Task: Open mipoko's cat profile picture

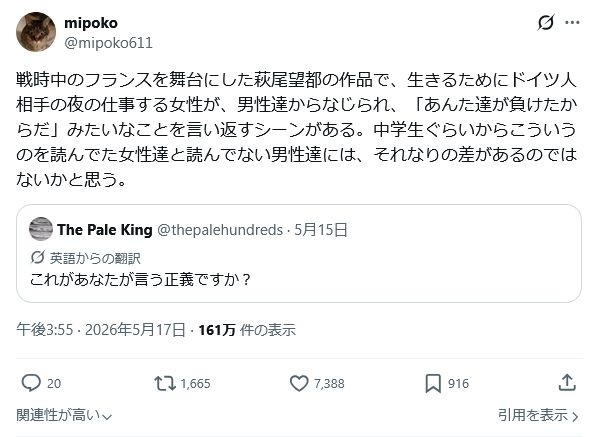Action: pyautogui.click(x=36, y=32)
